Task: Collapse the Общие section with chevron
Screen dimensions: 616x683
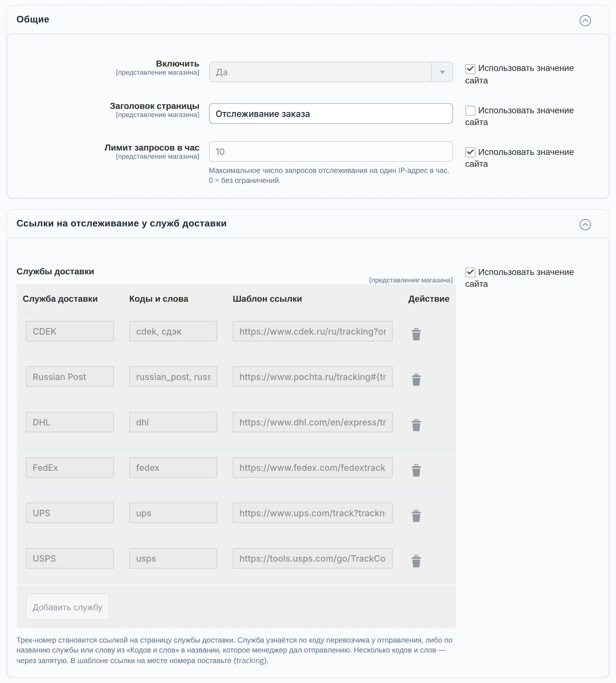Action: (585, 21)
